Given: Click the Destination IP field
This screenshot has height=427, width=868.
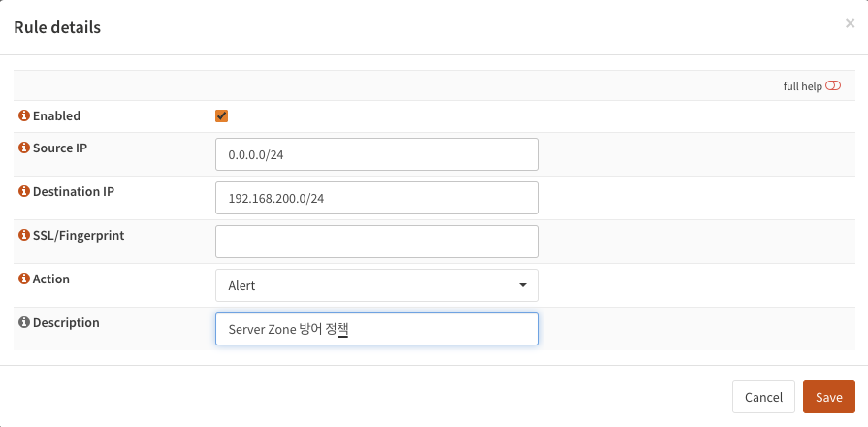Looking at the screenshot, I should coord(377,198).
